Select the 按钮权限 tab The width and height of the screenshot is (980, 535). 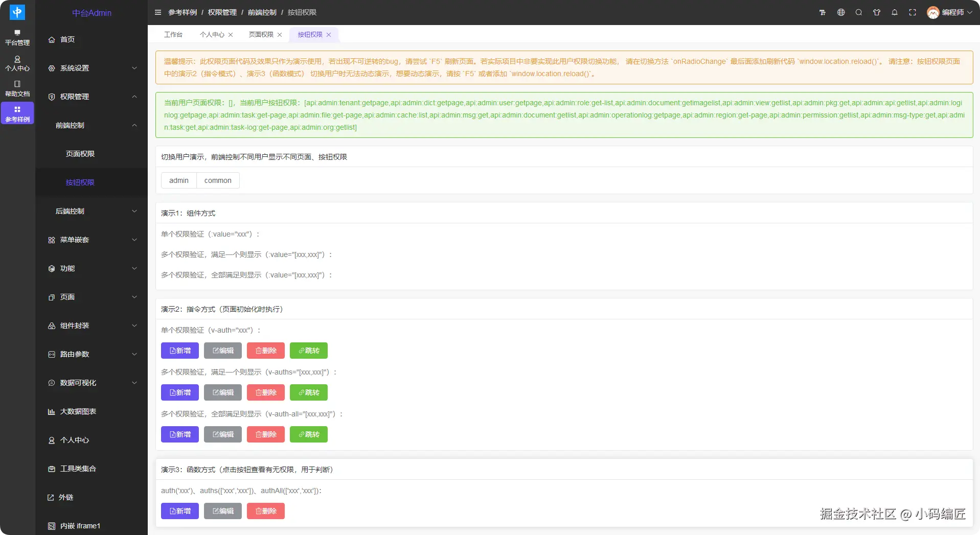pos(310,34)
